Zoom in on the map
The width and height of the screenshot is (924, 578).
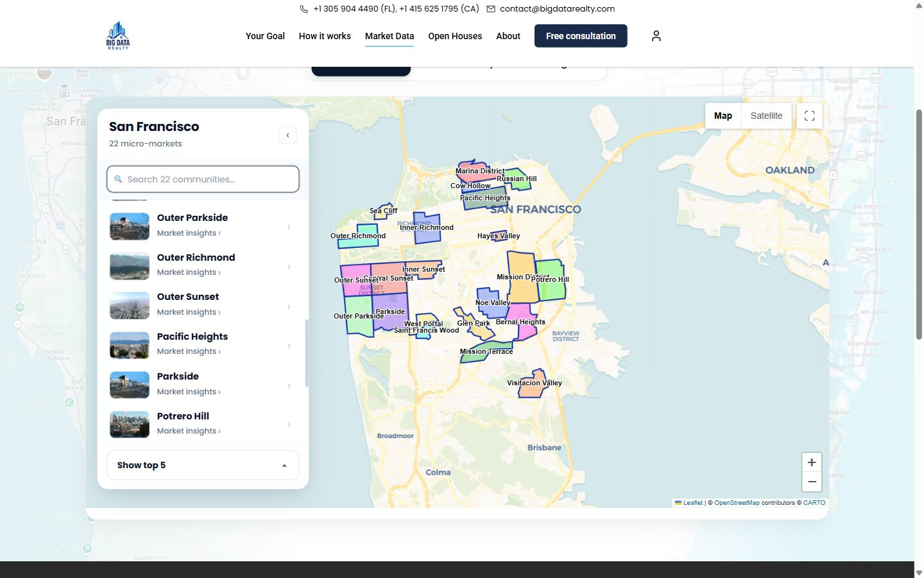pos(812,462)
